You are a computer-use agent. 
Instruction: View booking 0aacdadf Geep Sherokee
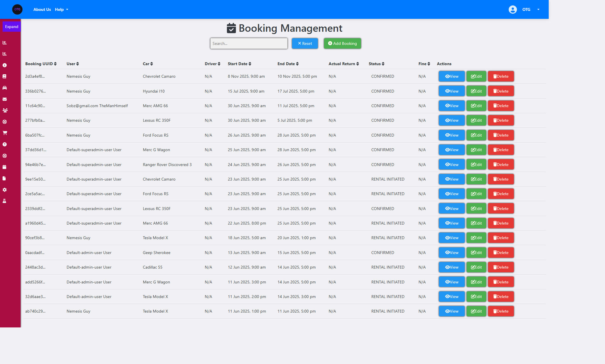point(452,253)
